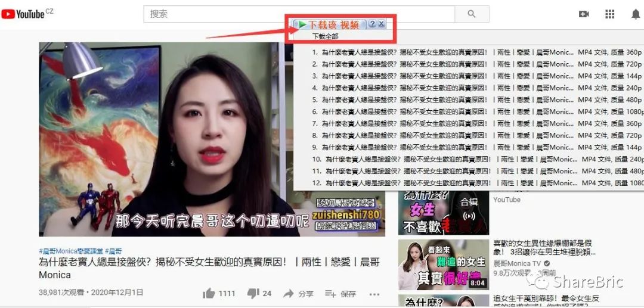Choose 下载全部 to download all
This screenshot has width=644, height=308.
tap(326, 36)
